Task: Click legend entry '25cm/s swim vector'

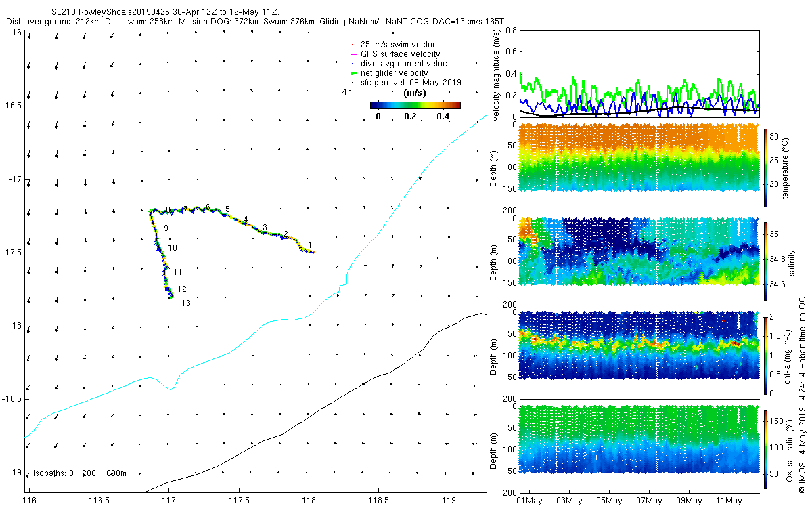Action: click(397, 44)
